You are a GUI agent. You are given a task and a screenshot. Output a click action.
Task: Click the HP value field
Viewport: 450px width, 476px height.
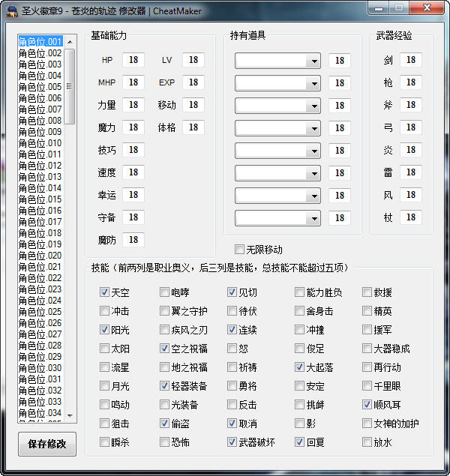point(133,60)
